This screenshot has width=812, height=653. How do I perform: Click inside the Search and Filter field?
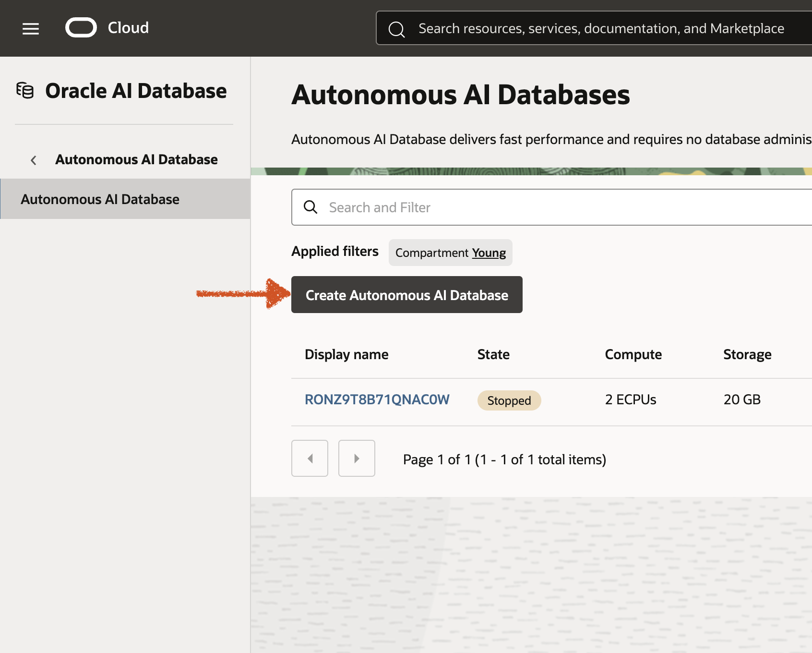432,207
